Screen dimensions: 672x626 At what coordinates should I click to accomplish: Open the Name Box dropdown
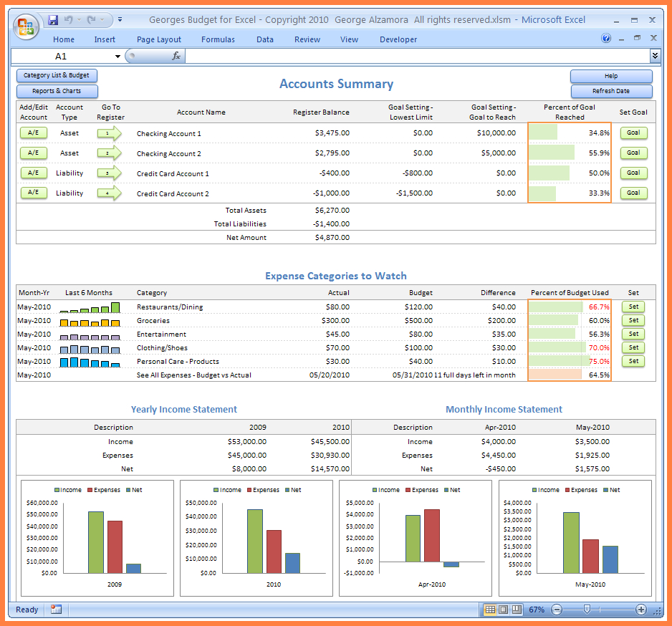click(117, 55)
